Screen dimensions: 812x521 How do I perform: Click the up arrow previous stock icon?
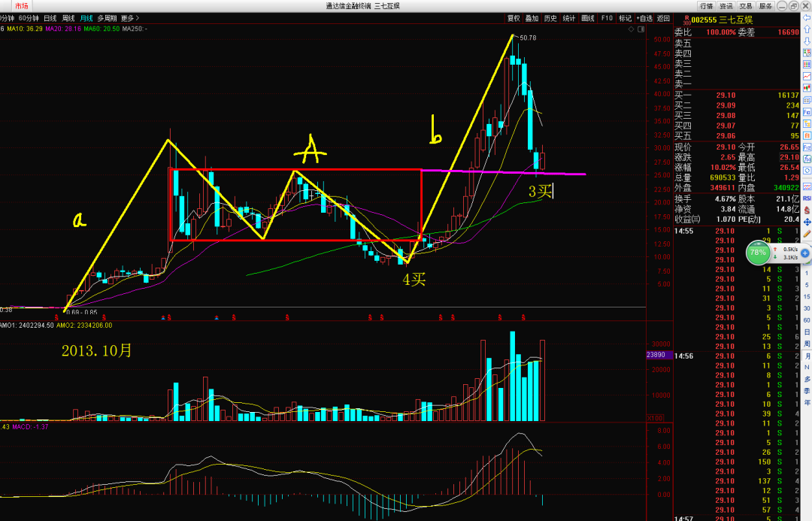(807, 29)
